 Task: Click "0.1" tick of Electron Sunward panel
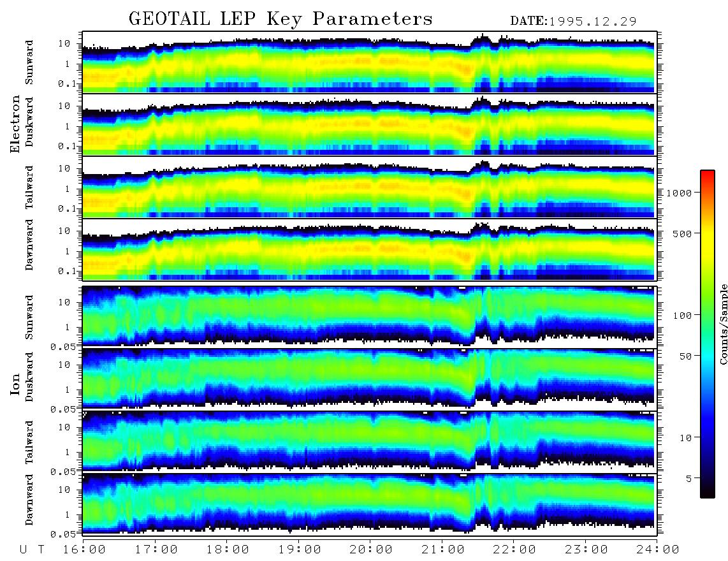tap(68, 84)
